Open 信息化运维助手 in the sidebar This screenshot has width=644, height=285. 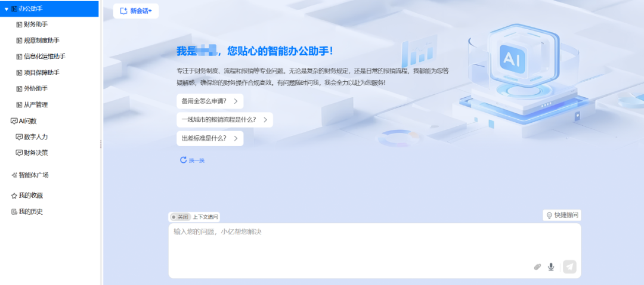[x=44, y=57]
